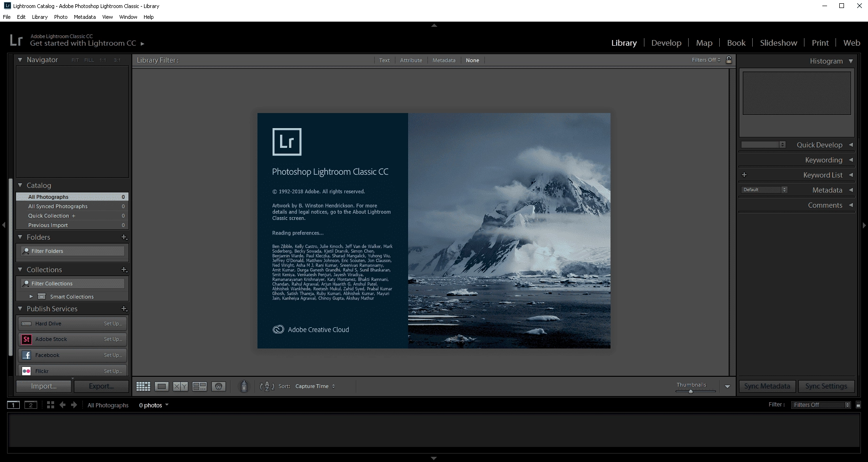This screenshot has height=462, width=868.
Task: Click the Adobe Stock service icon
Action: click(26, 339)
